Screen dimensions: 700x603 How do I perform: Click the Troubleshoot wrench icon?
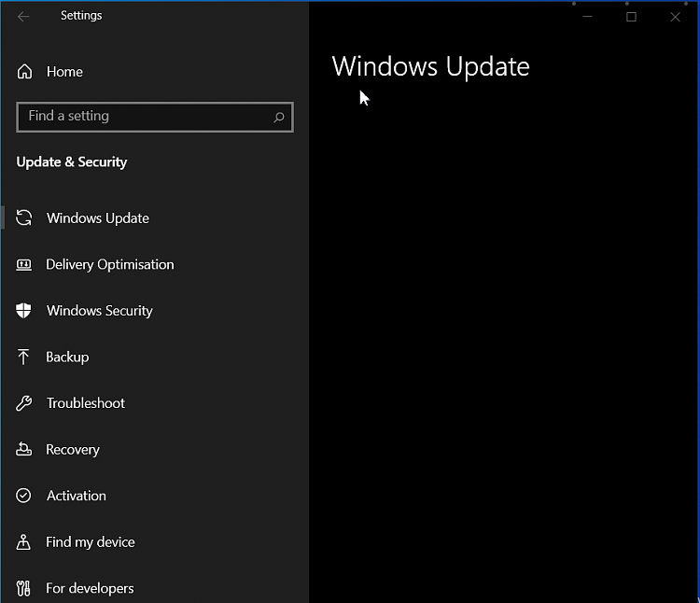(24, 403)
